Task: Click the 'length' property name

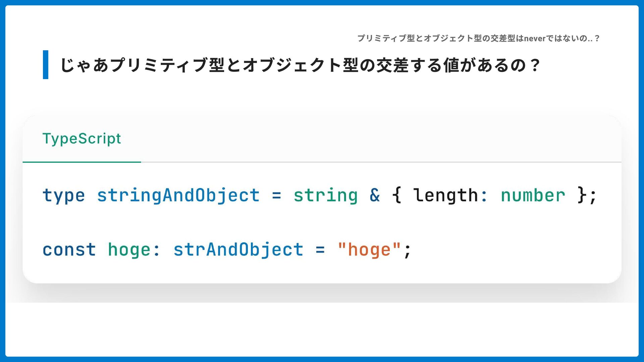Action: 445,195
